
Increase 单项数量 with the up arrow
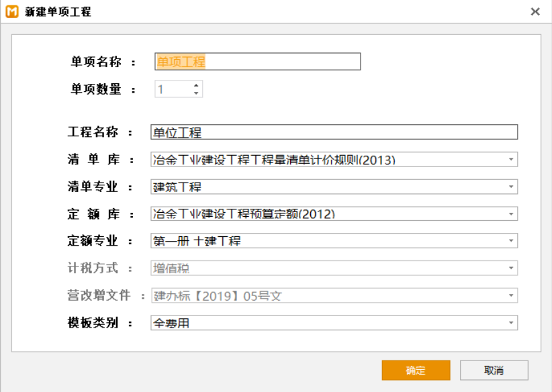(x=196, y=85)
